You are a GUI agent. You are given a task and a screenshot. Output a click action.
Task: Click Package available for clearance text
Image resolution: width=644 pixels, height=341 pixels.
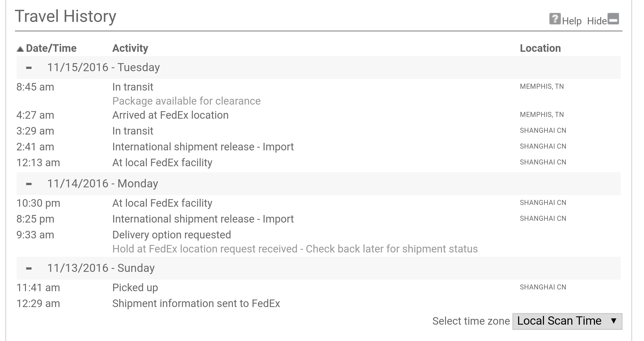click(186, 101)
